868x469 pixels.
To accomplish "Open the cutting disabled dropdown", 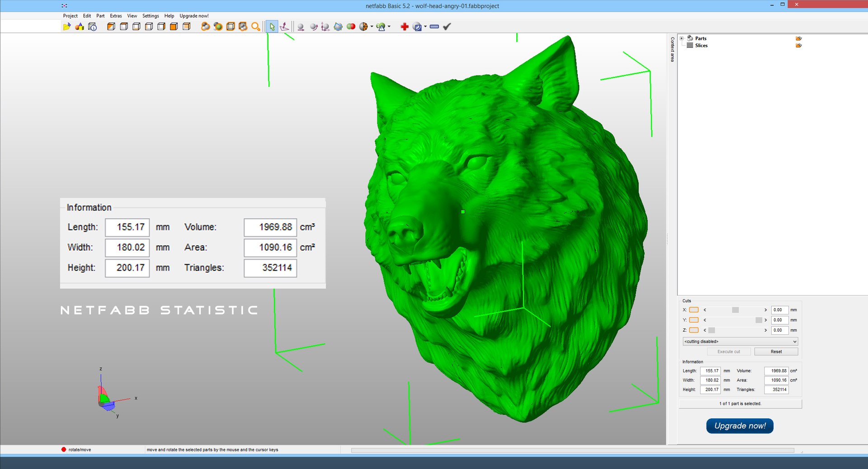I will click(x=740, y=342).
